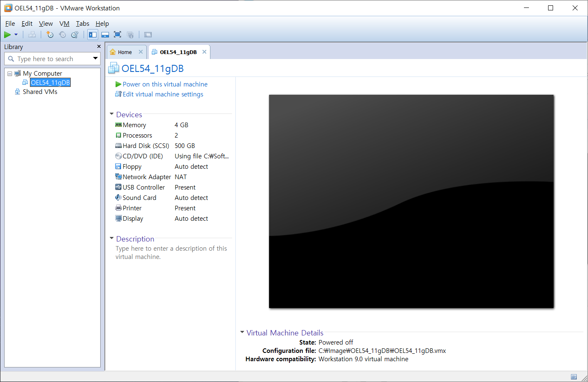
Task: Close the Library panel
Action: tap(99, 47)
